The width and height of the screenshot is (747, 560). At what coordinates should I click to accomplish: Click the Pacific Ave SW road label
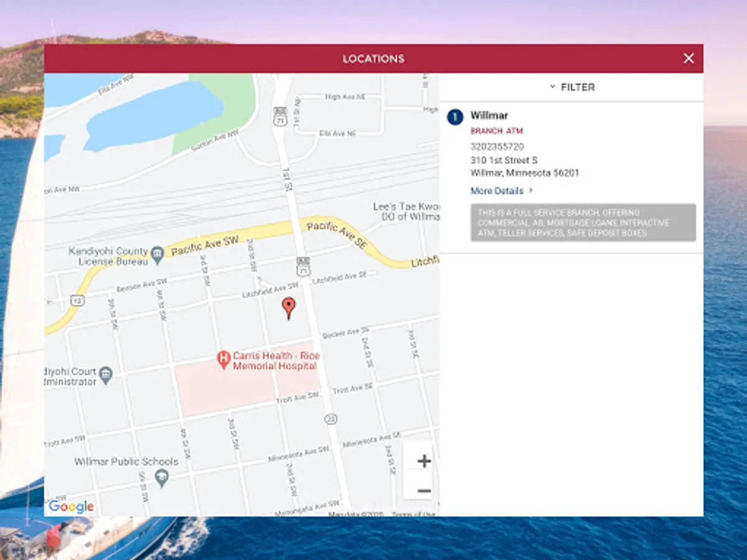(205, 246)
